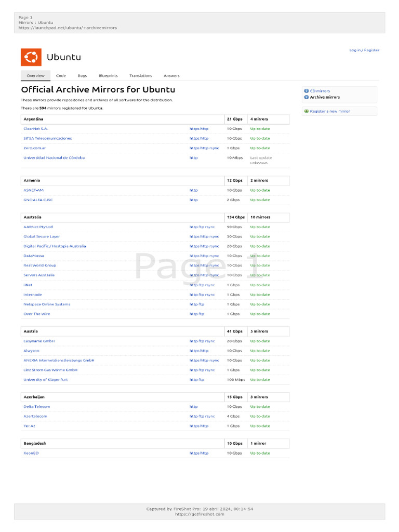This screenshot has height=532, width=399.
Task: Open Universidad Nacional de Córdoba mirror
Action: [54, 158]
